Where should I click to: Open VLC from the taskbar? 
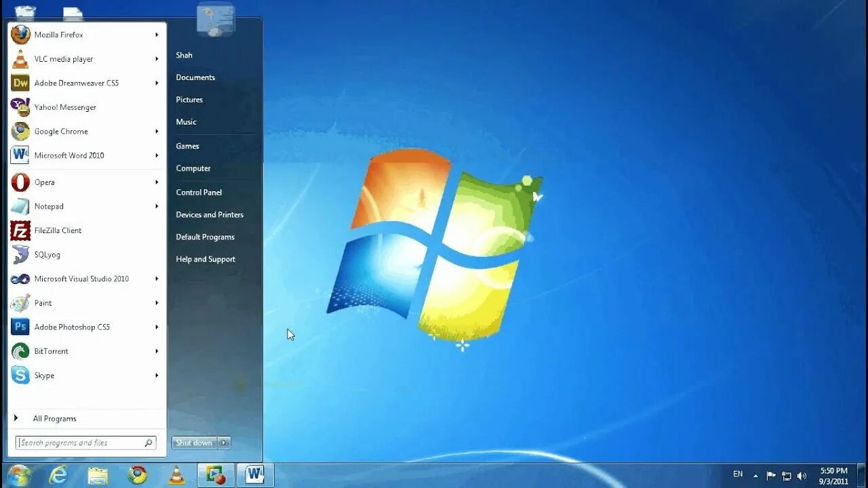[x=176, y=475]
